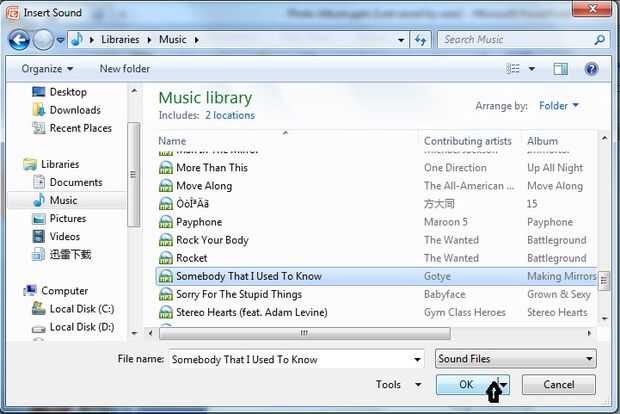Click the Videos library icon
Image resolution: width=620 pixels, height=414 pixels.
point(38,236)
